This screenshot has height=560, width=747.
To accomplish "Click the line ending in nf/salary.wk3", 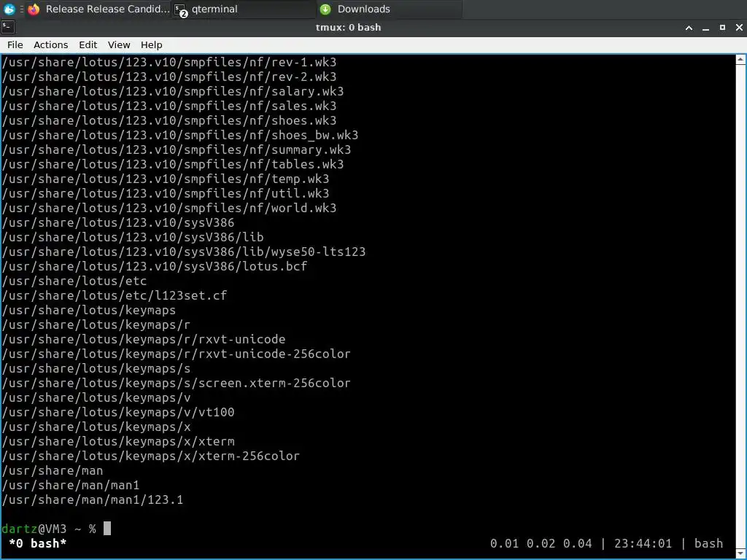I will click(x=172, y=91).
